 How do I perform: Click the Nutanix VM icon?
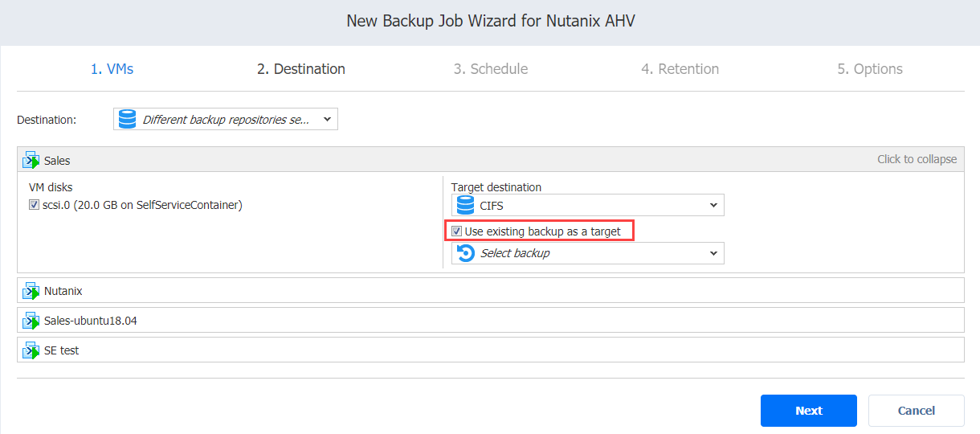point(31,291)
